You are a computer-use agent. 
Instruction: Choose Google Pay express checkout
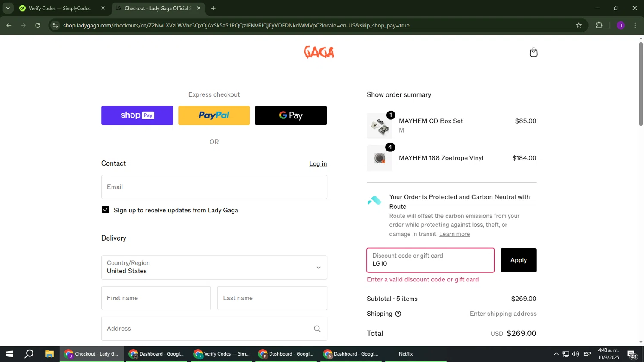[291, 115]
